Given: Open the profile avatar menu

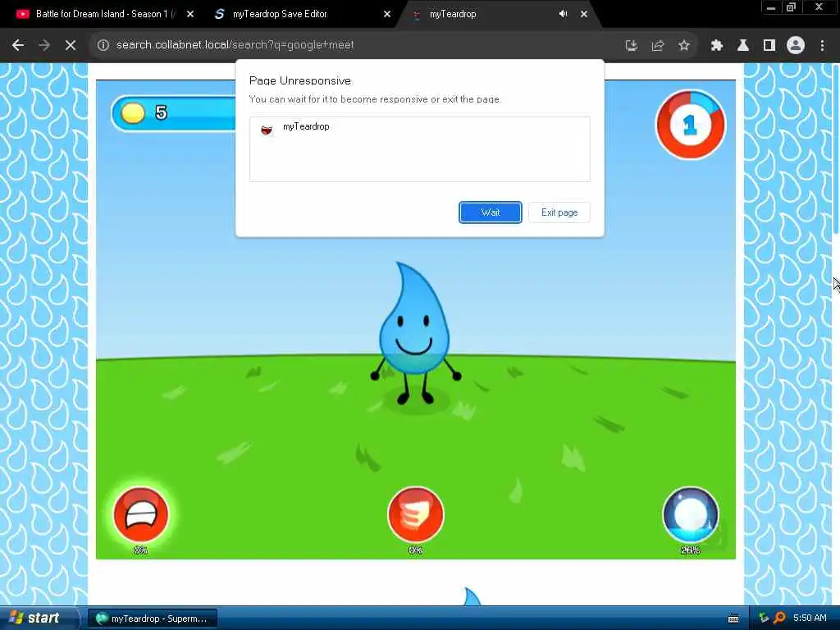Looking at the screenshot, I should (796, 46).
